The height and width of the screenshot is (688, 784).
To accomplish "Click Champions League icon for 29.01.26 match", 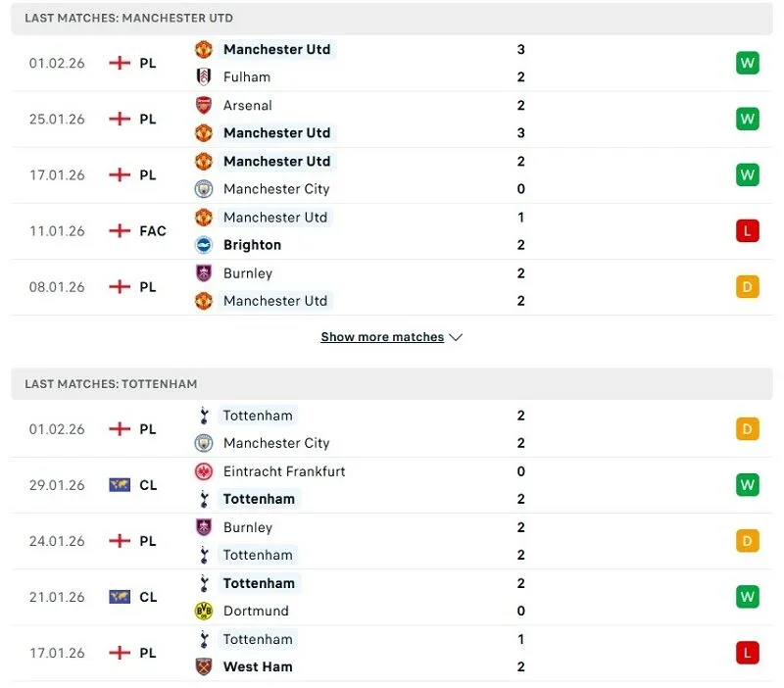I will pyautogui.click(x=120, y=485).
